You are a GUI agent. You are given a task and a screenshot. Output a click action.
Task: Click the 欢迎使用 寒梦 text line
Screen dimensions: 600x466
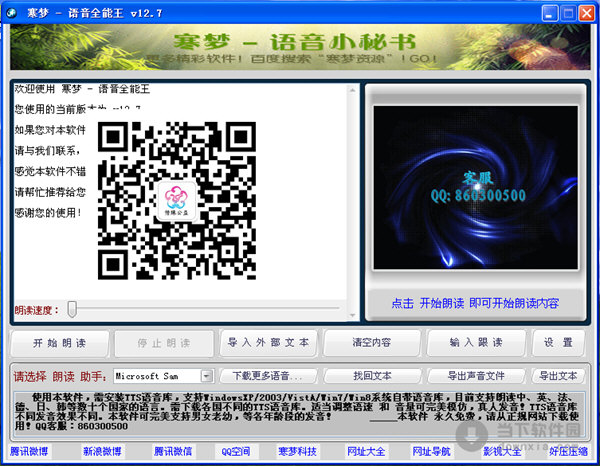pyautogui.click(x=82, y=89)
